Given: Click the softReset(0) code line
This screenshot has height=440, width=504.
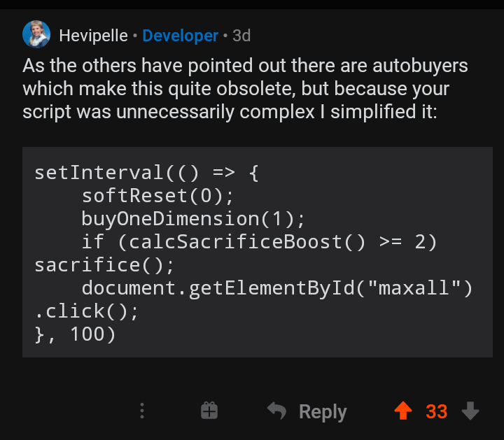Looking at the screenshot, I should click(157, 196).
